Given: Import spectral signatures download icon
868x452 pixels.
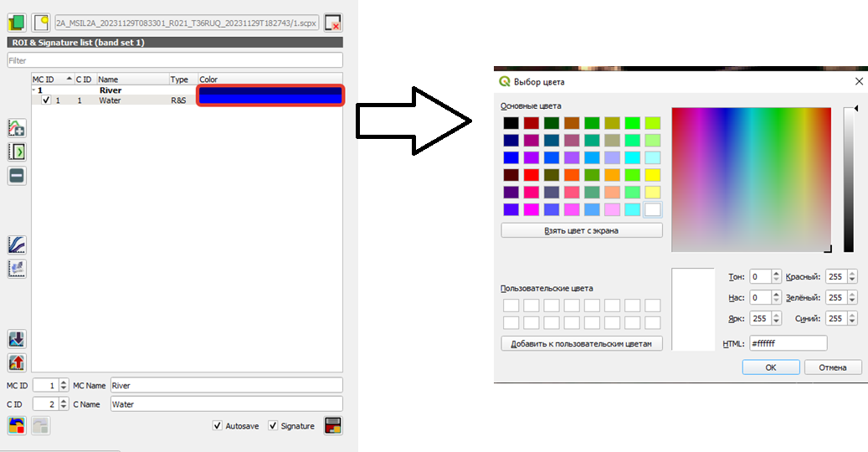Looking at the screenshot, I should [x=17, y=339].
